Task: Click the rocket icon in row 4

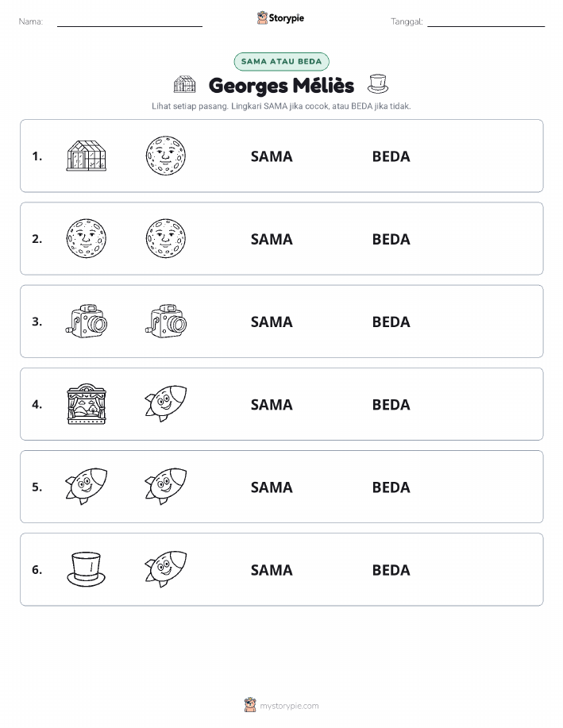Action: [x=166, y=403]
